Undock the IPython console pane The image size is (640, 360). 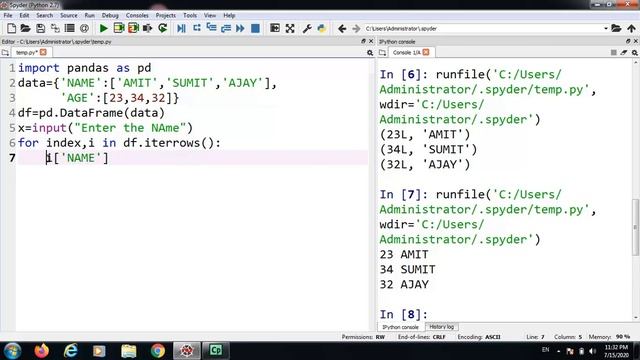(x=628, y=41)
